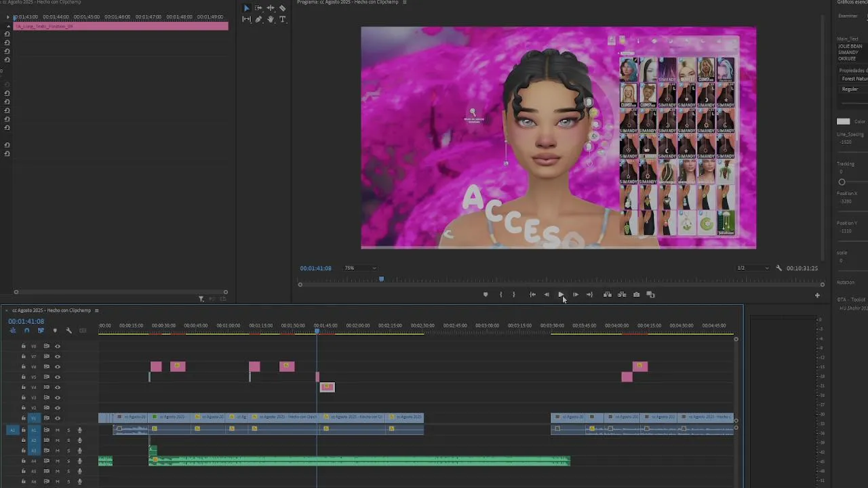Select the Pen tool

[x=258, y=19]
